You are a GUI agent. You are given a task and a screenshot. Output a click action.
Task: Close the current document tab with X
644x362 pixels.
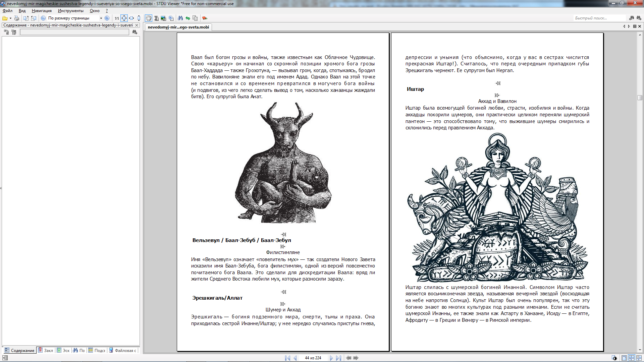pos(640,26)
